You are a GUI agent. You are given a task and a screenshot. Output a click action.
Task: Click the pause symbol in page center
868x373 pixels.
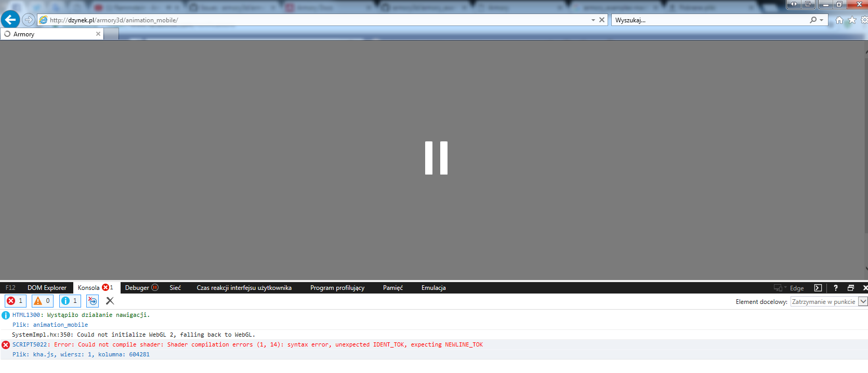point(436,158)
